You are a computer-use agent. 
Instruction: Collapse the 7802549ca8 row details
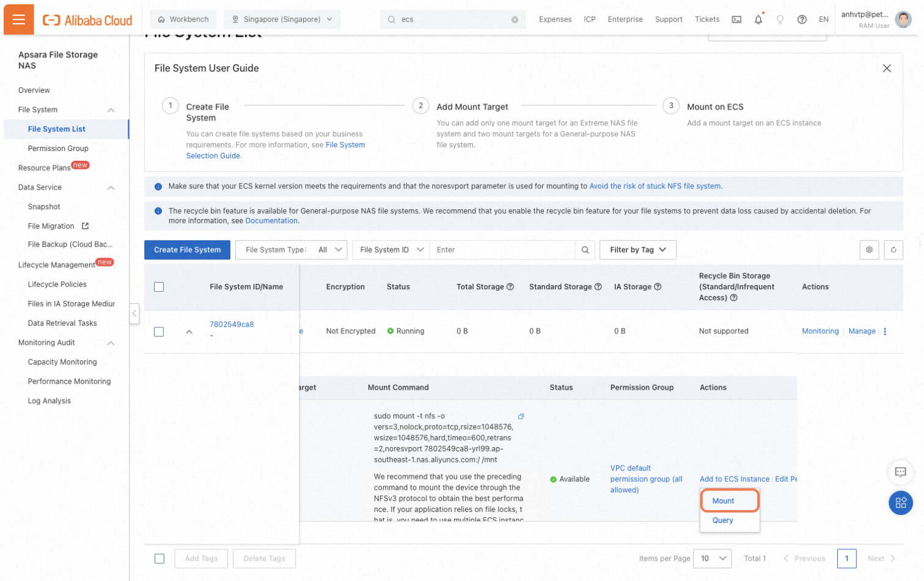(189, 331)
